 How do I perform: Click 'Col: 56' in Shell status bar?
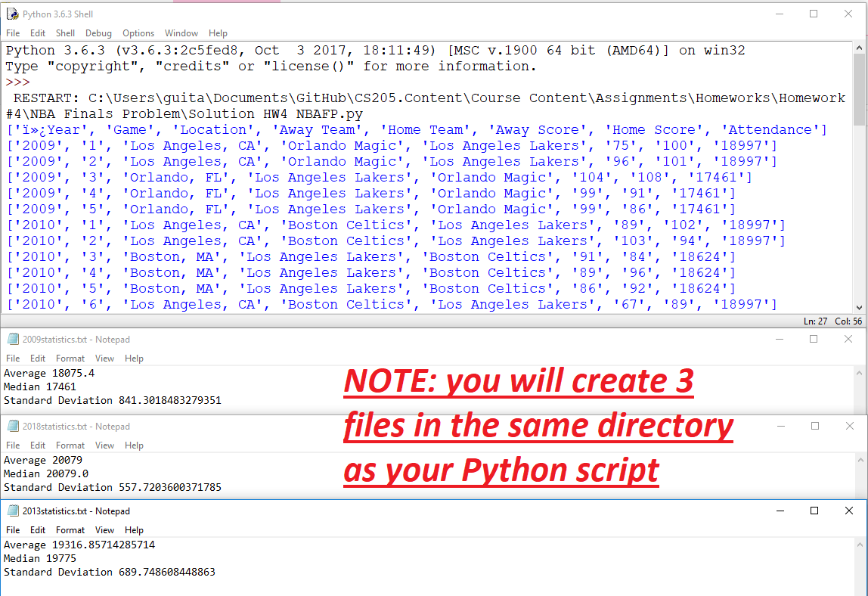(x=848, y=321)
